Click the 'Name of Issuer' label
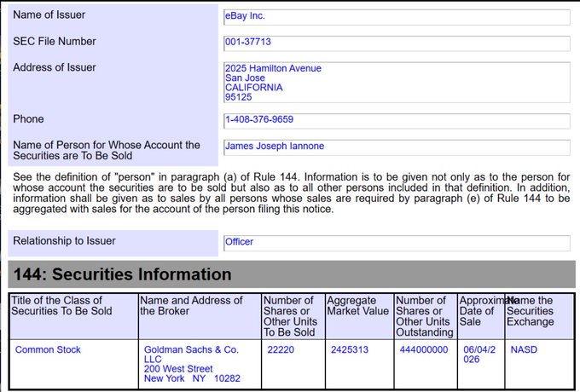Image resolution: width=580 pixels, height=392 pixels. click(49, 14)
